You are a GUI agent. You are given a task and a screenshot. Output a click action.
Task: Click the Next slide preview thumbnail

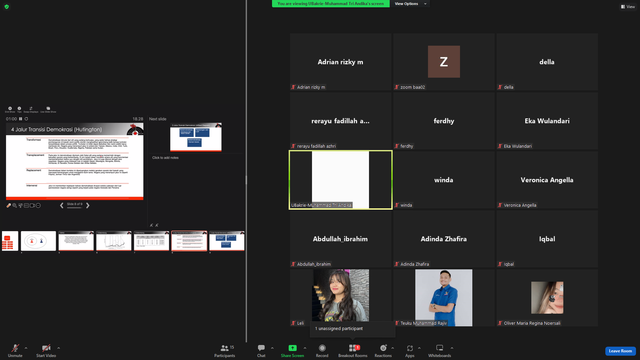196,137
